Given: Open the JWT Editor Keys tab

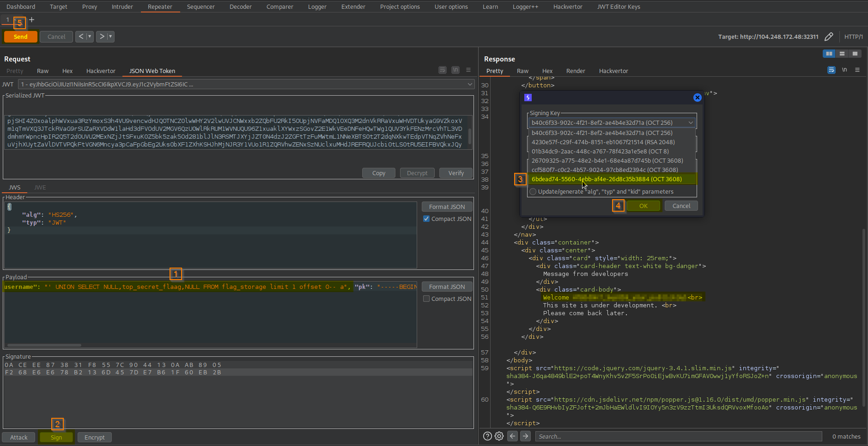Looking at the screenshot, I should click(619, 6).
